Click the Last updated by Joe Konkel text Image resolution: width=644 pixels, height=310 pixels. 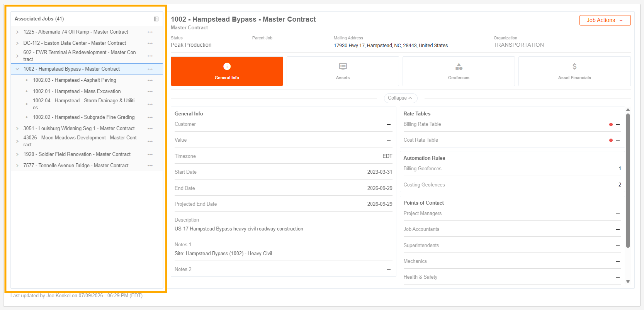76,296
